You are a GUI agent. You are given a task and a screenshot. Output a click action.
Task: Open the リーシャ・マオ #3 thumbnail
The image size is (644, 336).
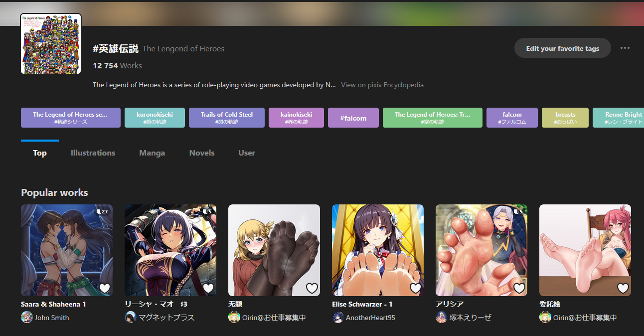(x=170, y=250)
